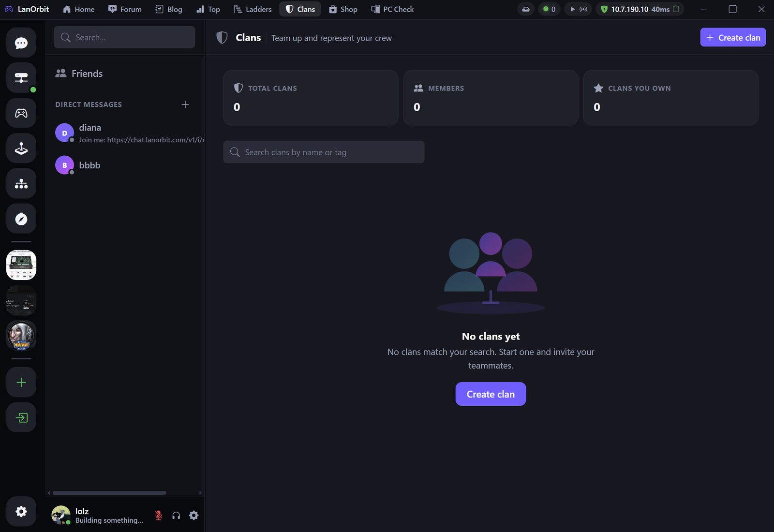Click the gray cloud-shaped icon in the title bar
The image size is (774, 532).
pos(526,9)
